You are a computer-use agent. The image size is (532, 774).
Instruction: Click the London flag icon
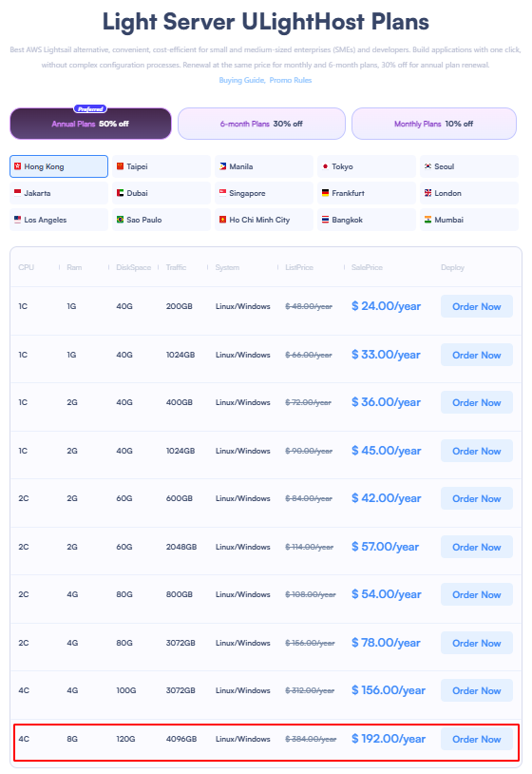tap(427, 193)
